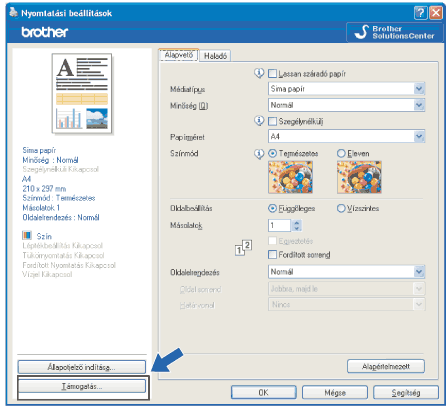
Task: Toggle the Szegélynélküli checkbox
Action: (272, 121)
